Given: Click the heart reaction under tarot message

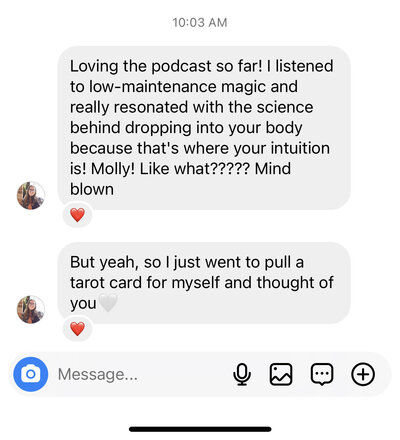Looking at the screenshot, I should pyautogui.click(x=77, y=329).
